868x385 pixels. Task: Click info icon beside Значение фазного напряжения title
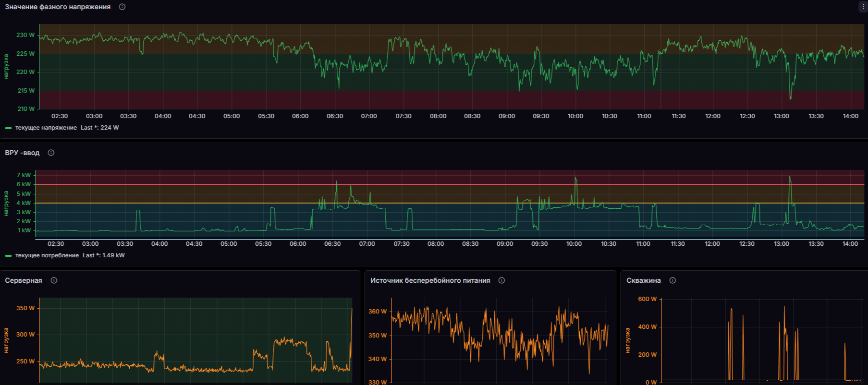click(x=122, y=7)
